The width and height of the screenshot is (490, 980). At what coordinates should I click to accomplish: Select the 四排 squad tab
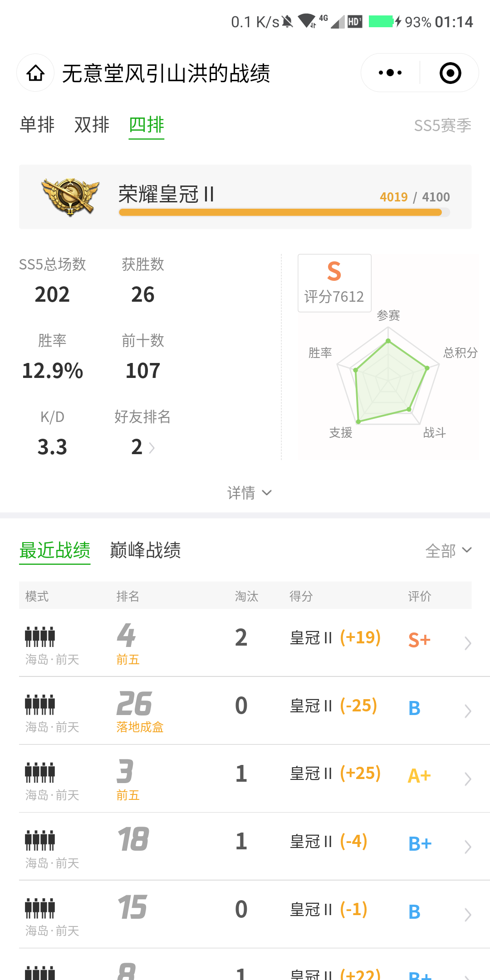coord(146,125)
